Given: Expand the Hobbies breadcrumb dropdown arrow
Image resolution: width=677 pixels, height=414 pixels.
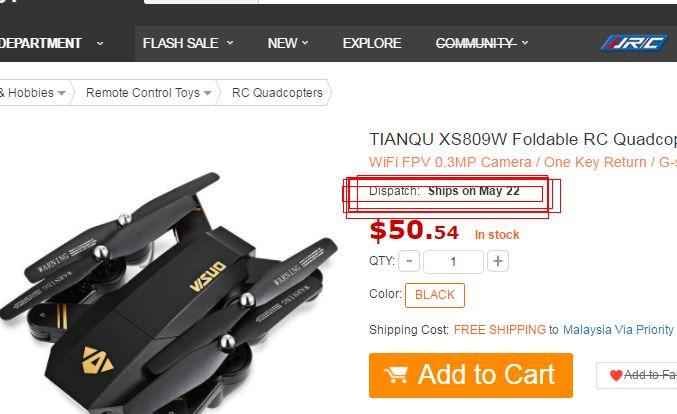Looking at the screenshot, I should (x=62, y=93).
